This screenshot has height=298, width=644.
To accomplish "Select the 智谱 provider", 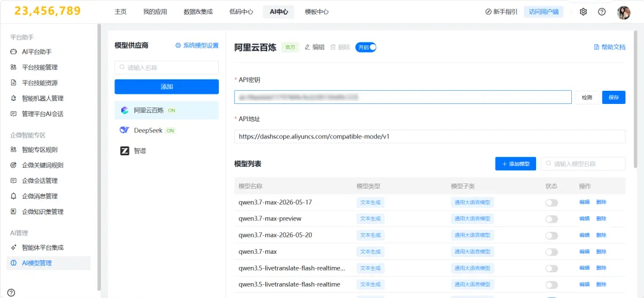I will click(167, 150).
